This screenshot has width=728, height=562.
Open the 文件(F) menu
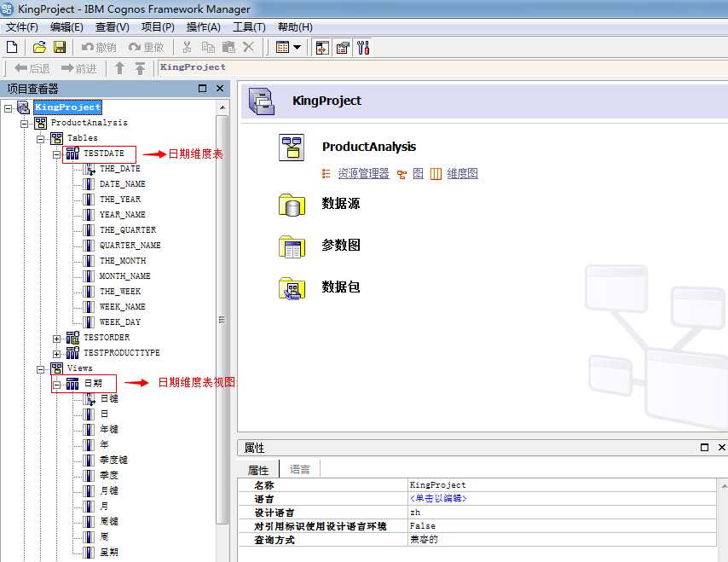coord(22,27)
